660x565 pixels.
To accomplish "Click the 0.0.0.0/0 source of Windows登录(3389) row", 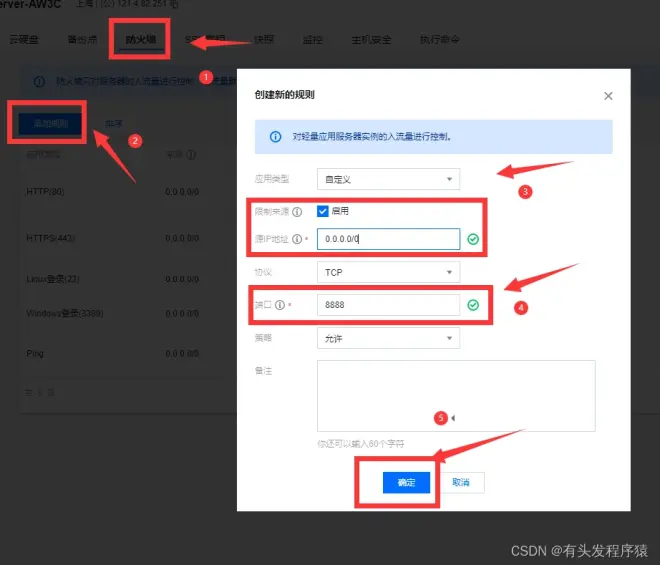I will pyautogui.click(x=182, y=314).
